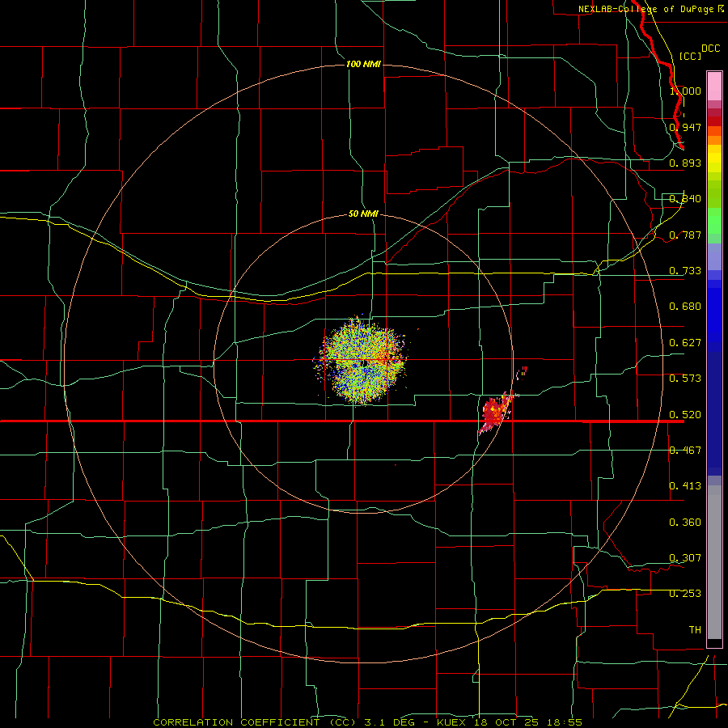Click the 100 NMI range ring label

(363, 64)
